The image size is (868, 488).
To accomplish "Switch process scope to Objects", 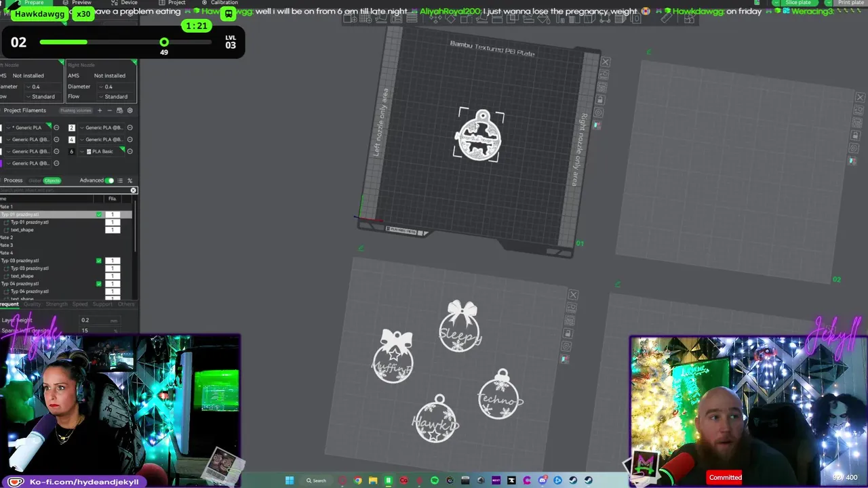I will (x=52, y=180).
